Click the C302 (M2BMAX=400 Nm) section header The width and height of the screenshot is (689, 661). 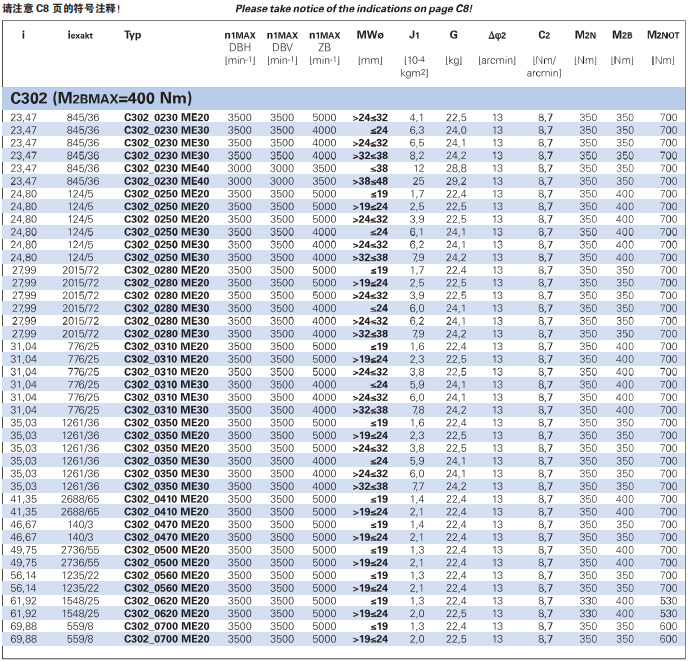pos(100,98)
